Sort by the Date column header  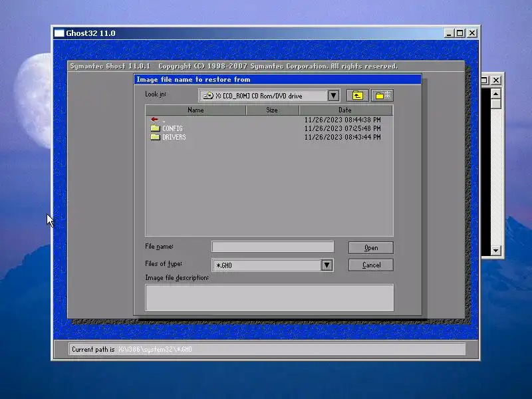point(346,110)
